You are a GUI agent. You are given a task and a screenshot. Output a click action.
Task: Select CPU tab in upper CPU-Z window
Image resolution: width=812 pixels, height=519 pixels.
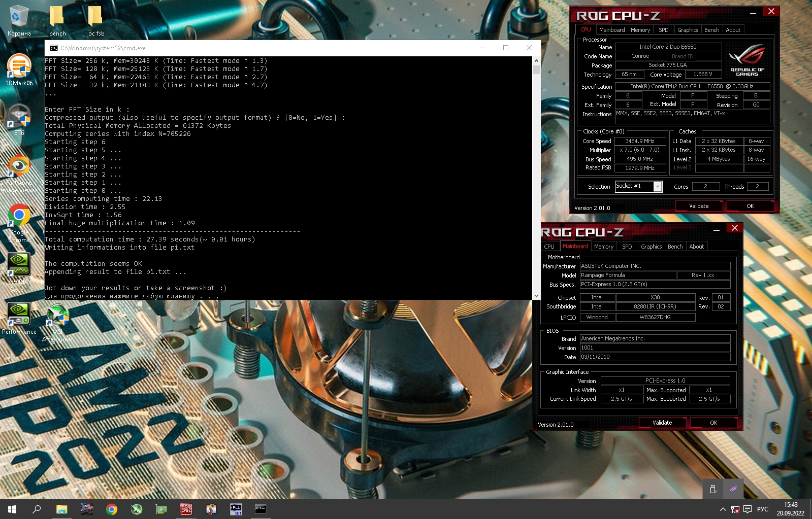(586, 30)
